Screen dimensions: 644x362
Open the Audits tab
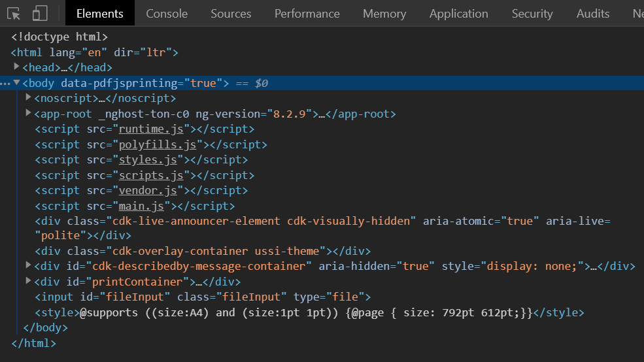pyautogui.click(x=592, y=14)
